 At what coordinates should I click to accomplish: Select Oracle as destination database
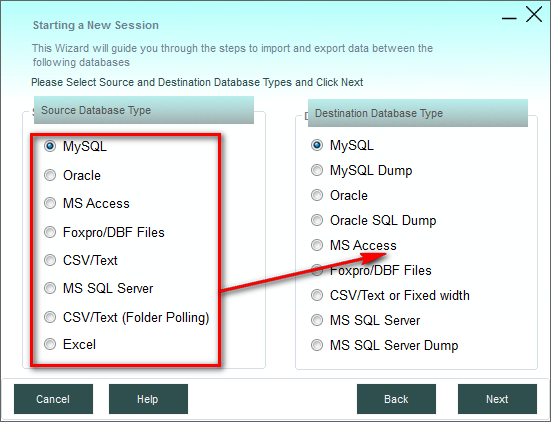pos(317,195)
